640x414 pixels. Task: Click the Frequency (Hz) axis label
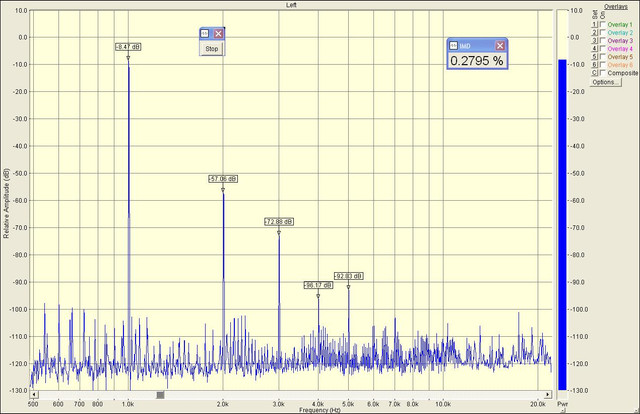pyautogui.click(x=320, y=410)
